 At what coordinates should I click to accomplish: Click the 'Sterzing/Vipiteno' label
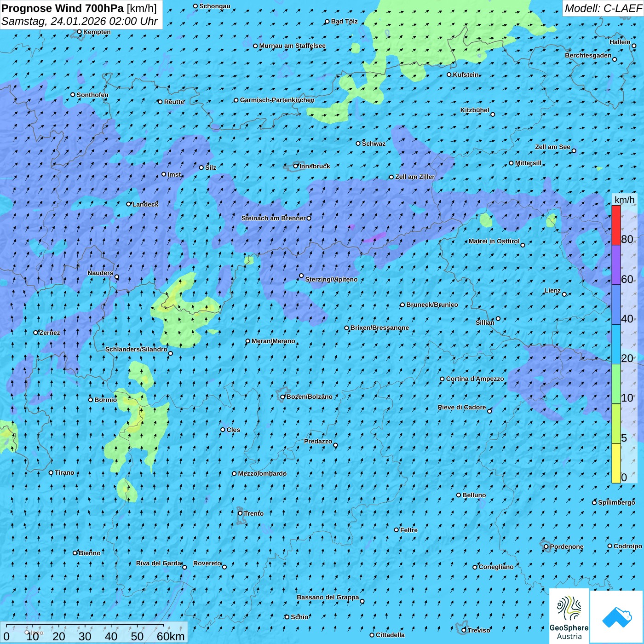(x=331, y=279)
